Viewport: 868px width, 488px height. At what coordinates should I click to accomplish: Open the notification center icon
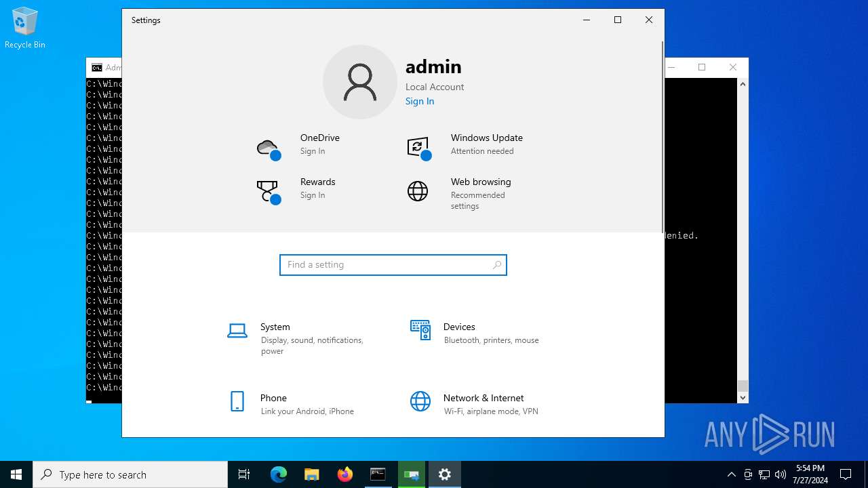[846, 474]
